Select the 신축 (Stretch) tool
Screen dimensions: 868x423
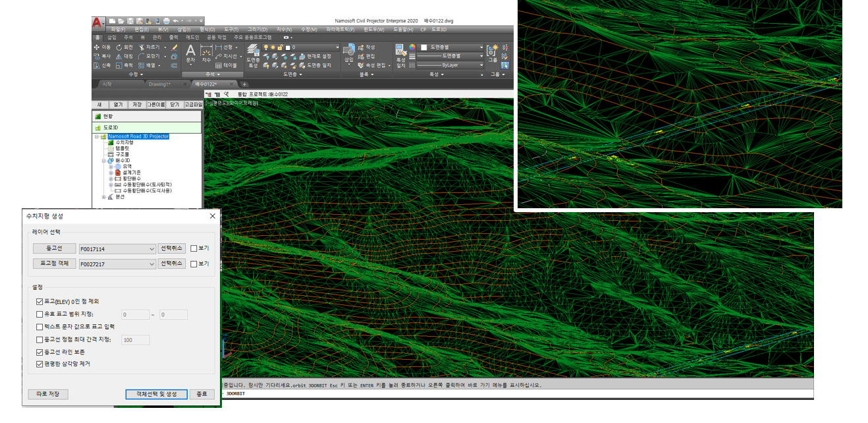[x=102, y=66]
